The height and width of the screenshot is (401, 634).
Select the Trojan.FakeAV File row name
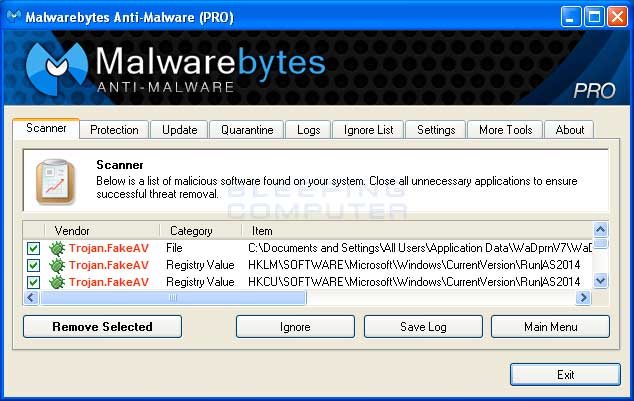[109, 248]
